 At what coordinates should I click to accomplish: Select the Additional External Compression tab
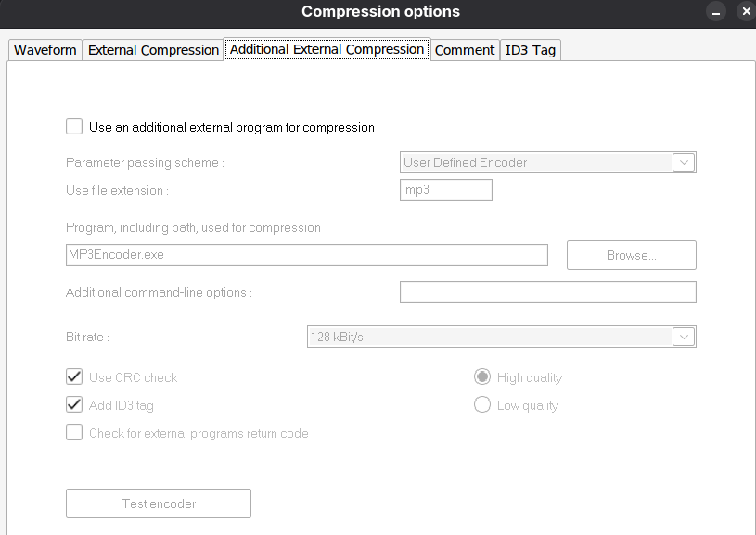point(327,49)
